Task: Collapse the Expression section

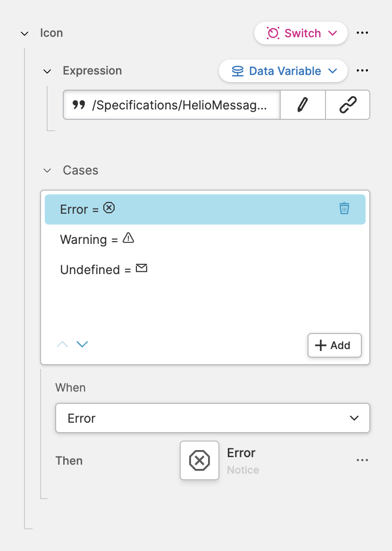Action: click(x=47, y=71)
